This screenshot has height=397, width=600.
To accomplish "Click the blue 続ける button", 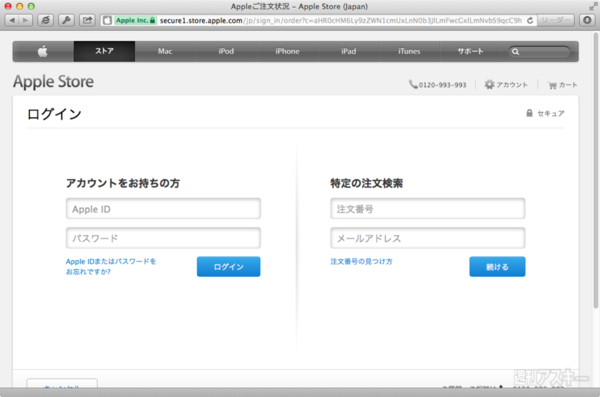I will (x=497, y=266).
